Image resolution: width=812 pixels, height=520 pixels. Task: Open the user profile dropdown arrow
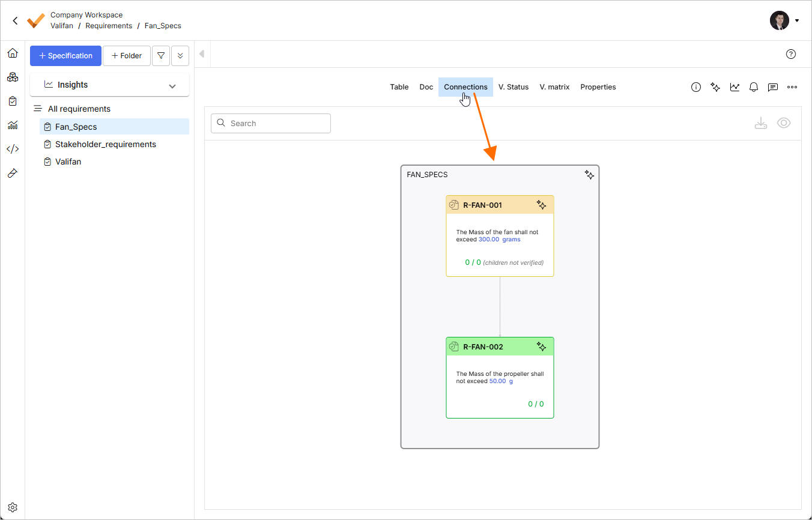pos(797,20)
